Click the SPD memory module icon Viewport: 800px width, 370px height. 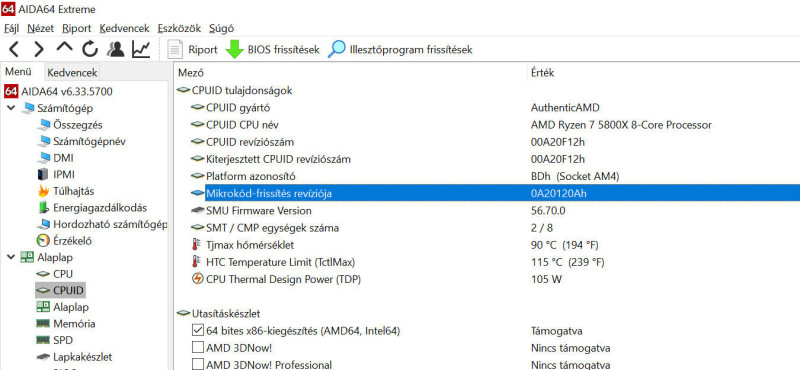(x=43, y=340)
